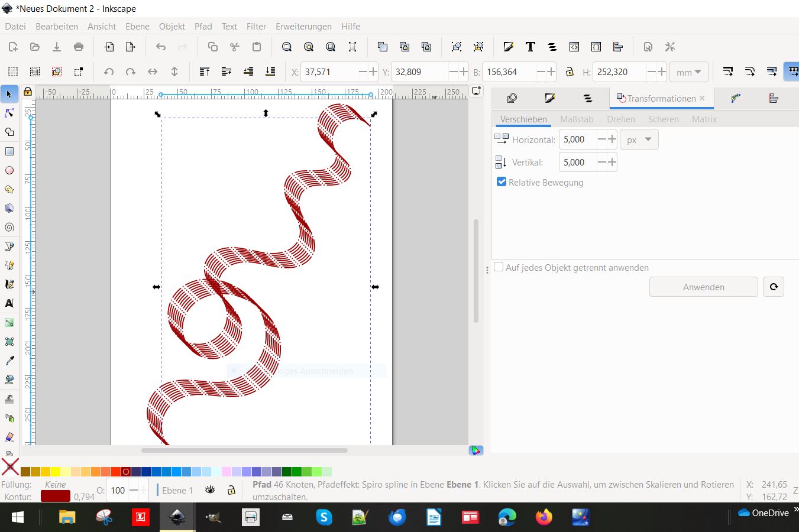
Task: Choose the rectangle drawing tool
Action: point(9,151)
